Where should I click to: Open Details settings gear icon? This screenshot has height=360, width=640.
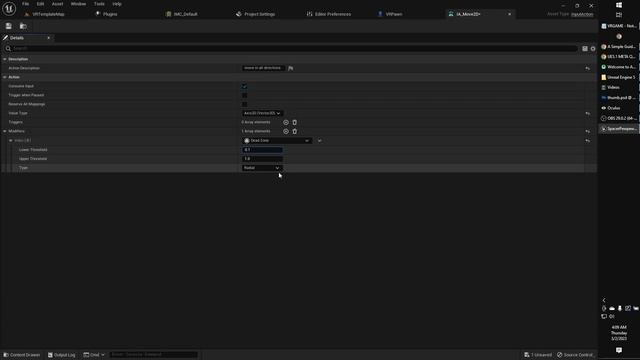point(593,49)
